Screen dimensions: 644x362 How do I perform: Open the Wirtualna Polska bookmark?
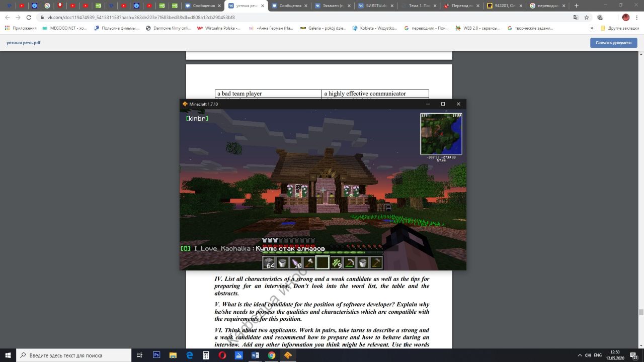click(x=219, y=28)
